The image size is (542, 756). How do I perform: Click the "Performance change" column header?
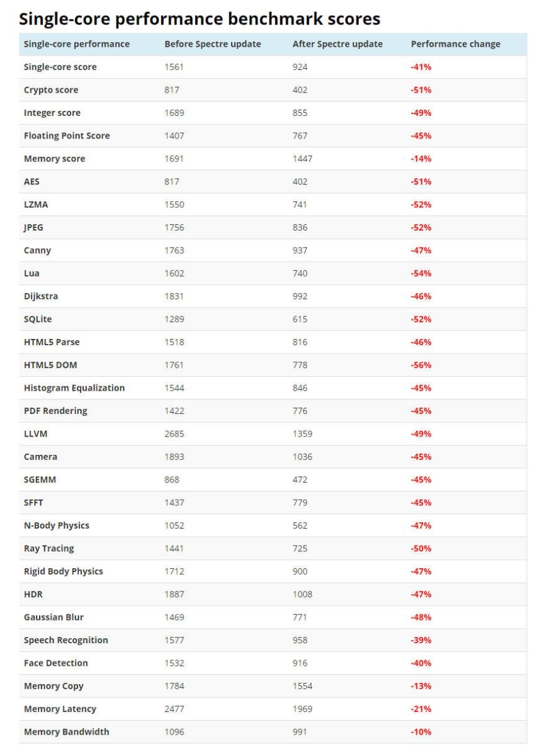[456, 44]
